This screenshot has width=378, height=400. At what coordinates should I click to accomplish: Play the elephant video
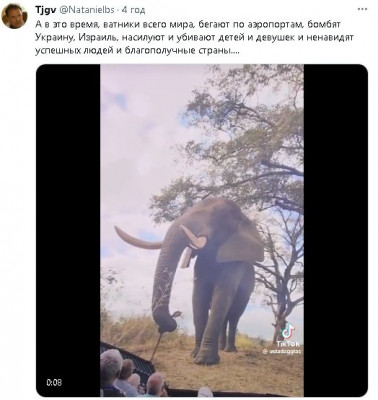click(202, 230)
